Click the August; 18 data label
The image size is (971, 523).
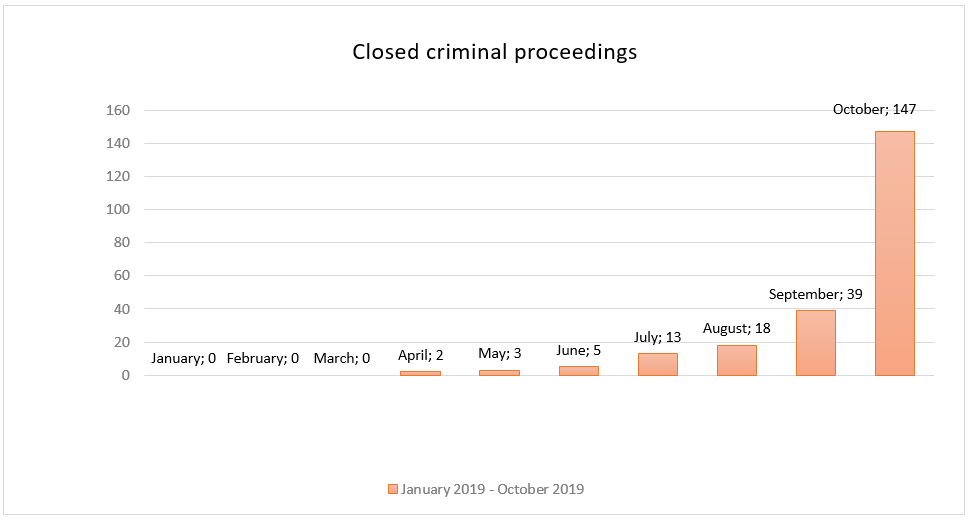[736, 329]
